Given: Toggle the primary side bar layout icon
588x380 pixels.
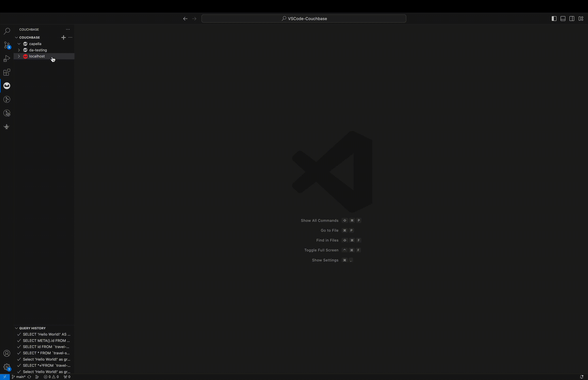Looking at the screenshot, I should pyautogui.click(x=554, y=19).
